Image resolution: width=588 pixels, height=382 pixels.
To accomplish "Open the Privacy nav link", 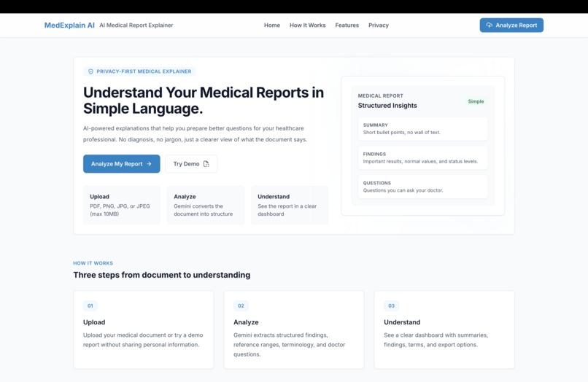I will click(379, 25).
